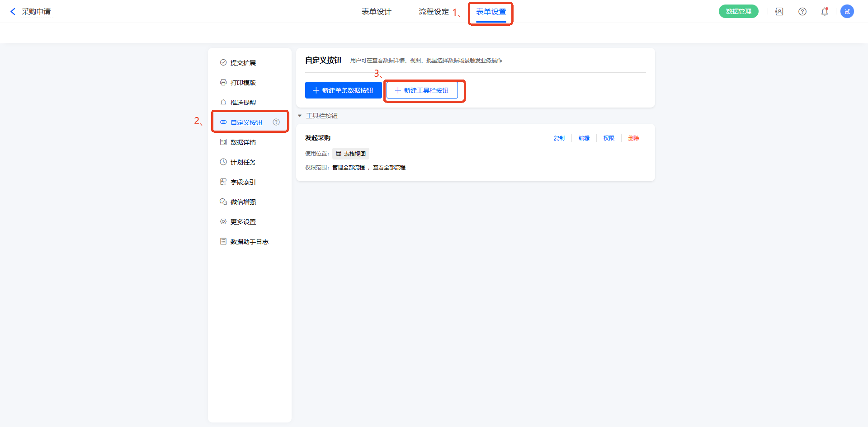Open the help question mark icon in the header
Image resolution: width=868 pixels, height=427 pixels.
pos(802,12)
